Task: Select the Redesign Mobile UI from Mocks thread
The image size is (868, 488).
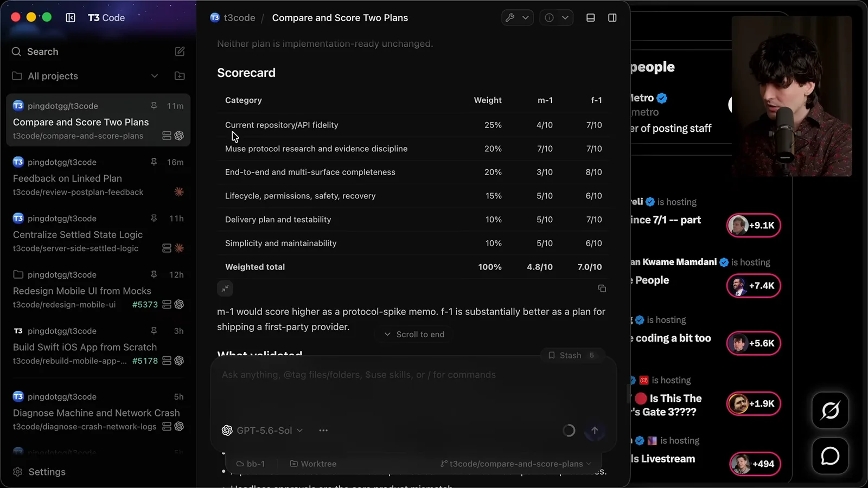Action: (98, 290)
